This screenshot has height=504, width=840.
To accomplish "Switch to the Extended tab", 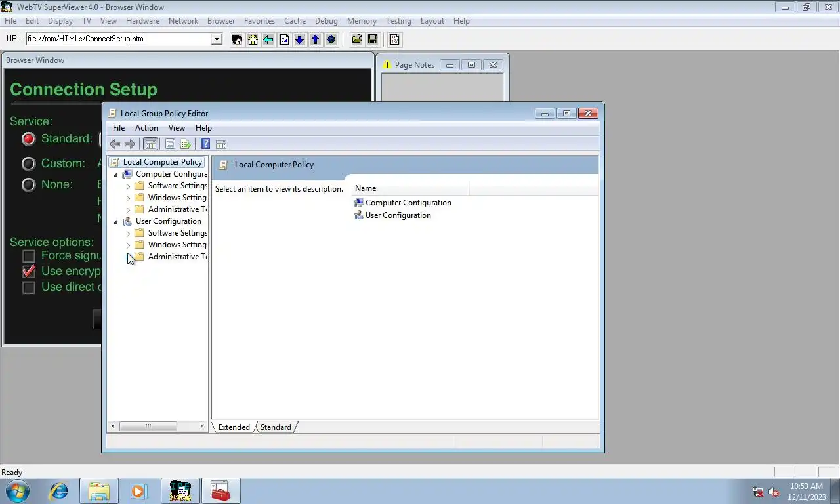I will (x=234, y=427).
